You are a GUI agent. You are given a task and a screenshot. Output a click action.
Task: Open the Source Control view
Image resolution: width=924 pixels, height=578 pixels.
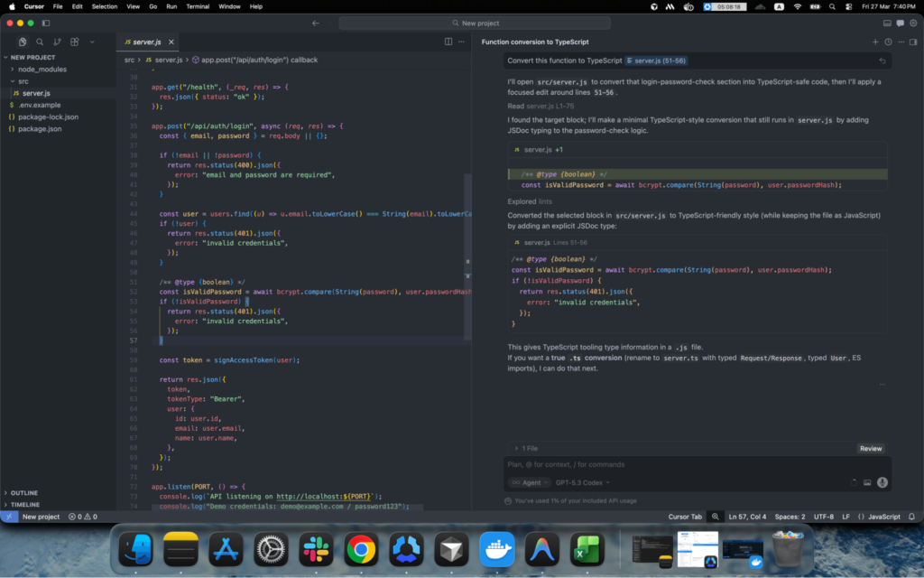coord(58,42)
